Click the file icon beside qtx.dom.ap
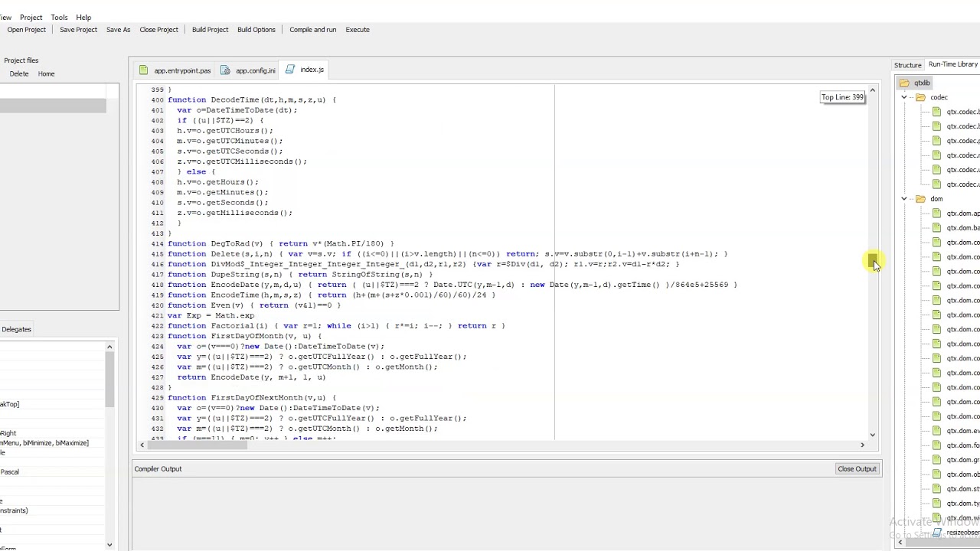The height and width of the screenshot is (551, 980). tap(936, 214)
